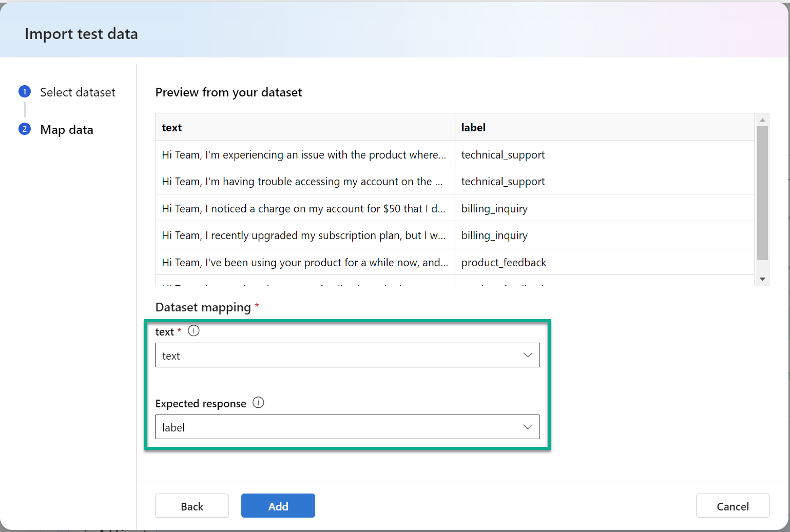Click the Back button

192,506
